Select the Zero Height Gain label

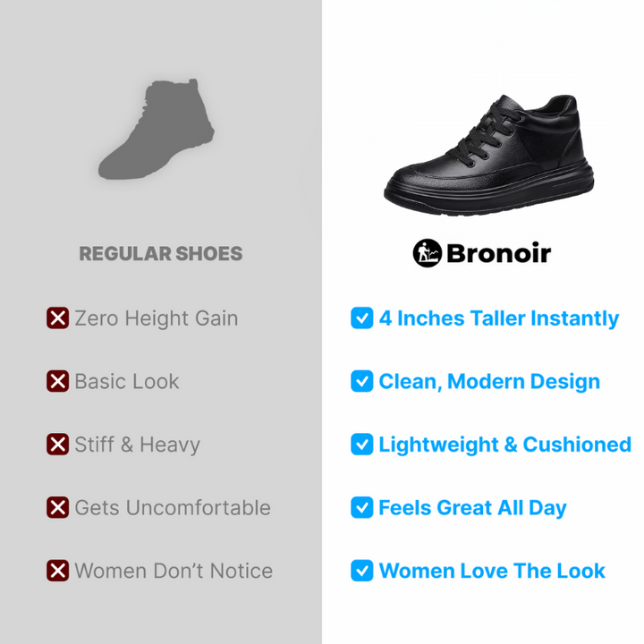point(156,318)
